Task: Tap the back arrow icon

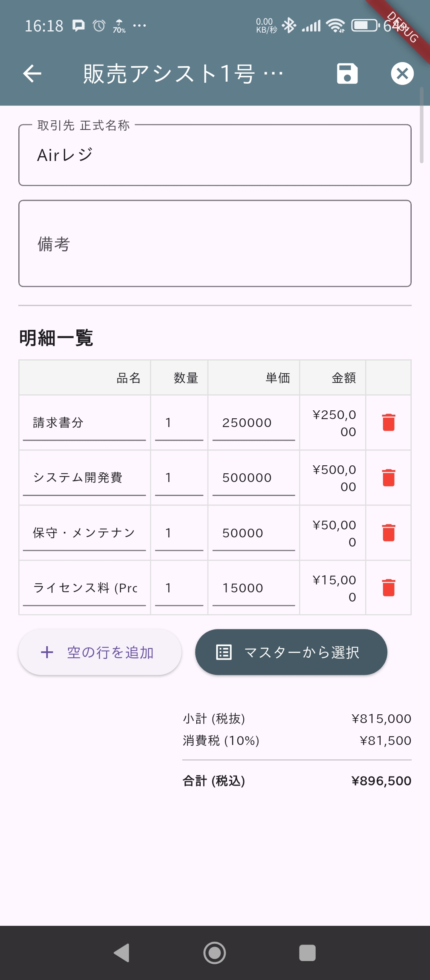Action: coord(32,74)
